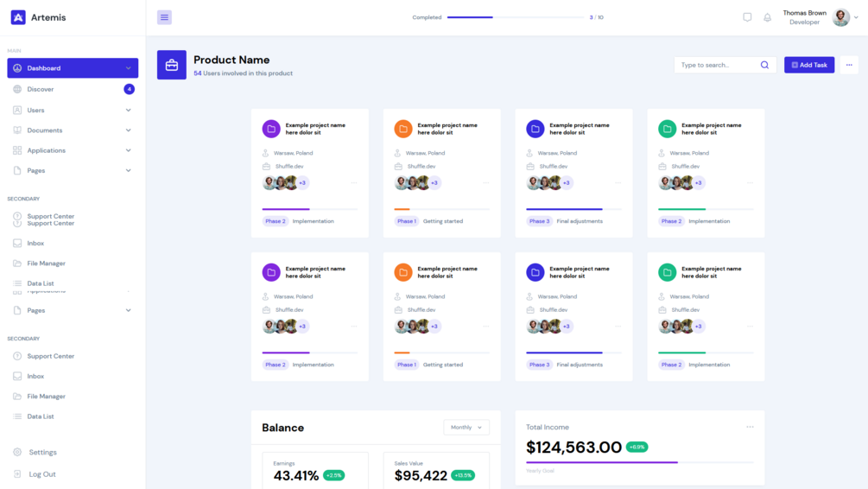
Task: Click the Artemis logo icon
Action: coord(18,17)
